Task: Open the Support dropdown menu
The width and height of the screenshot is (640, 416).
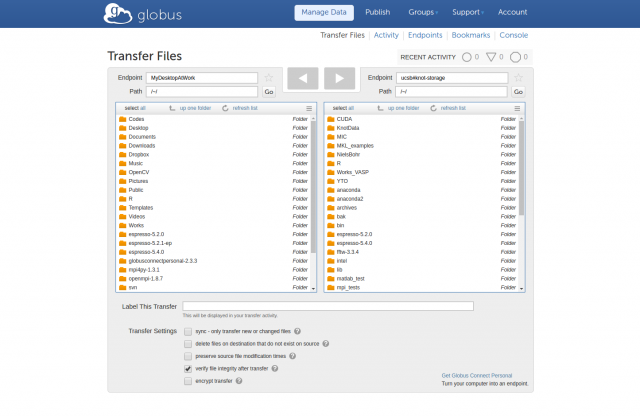Action: click(x=468, y=12)
